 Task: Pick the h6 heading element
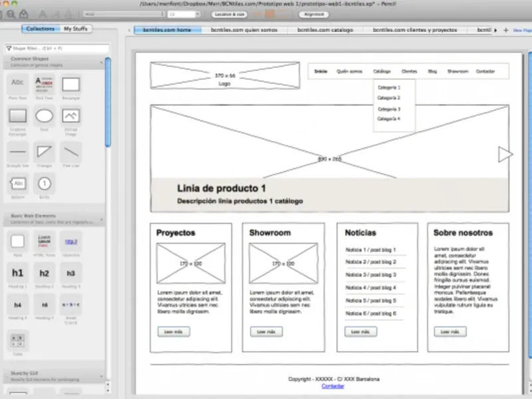tap(44, 307)
